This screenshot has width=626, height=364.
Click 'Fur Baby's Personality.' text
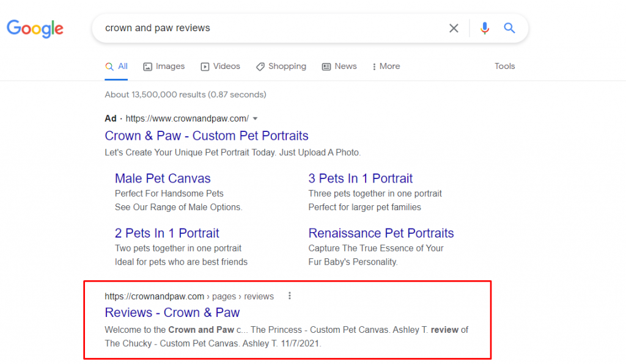point(353,262)
